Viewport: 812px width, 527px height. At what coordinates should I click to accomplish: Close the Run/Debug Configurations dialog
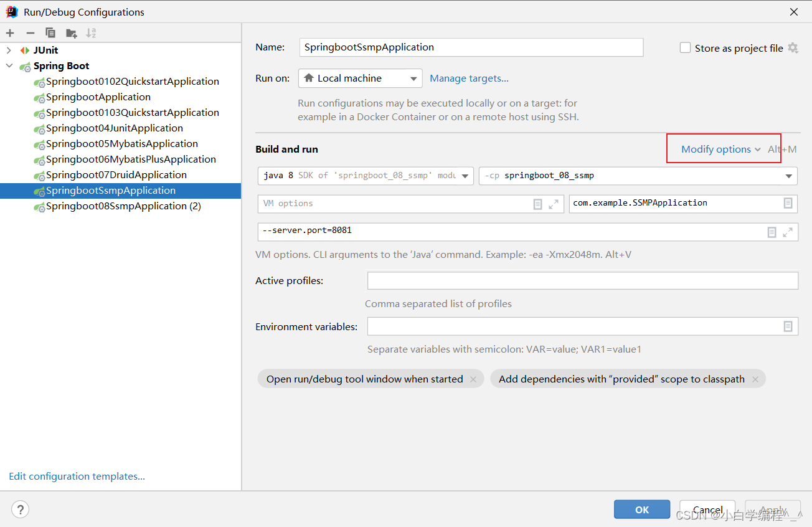pos(794,12)
